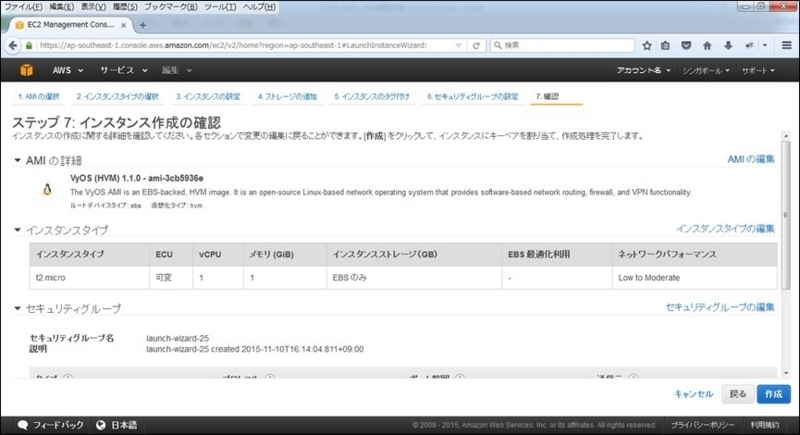
Task: Open the 編集 dropdown in AWS navbar
Action: coord(177,70)
